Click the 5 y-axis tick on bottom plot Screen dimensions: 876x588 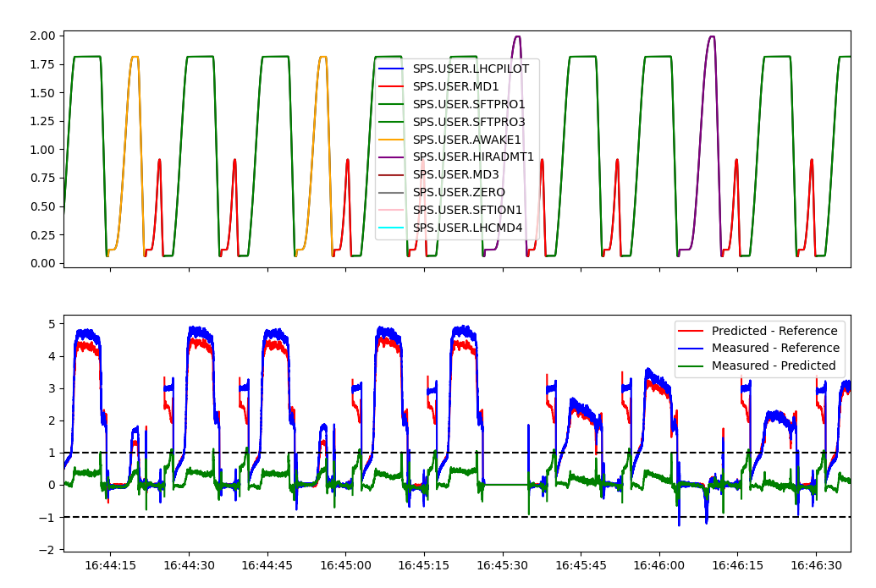[51, 324]
